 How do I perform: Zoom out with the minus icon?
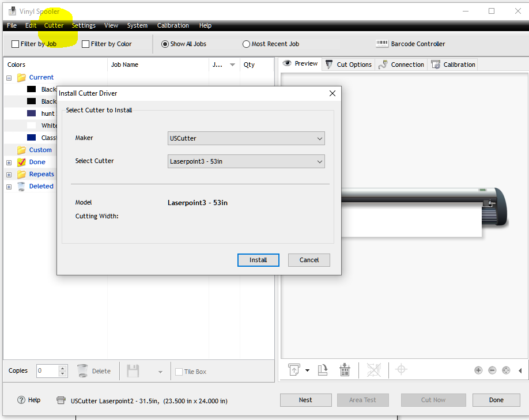[492, 370]
